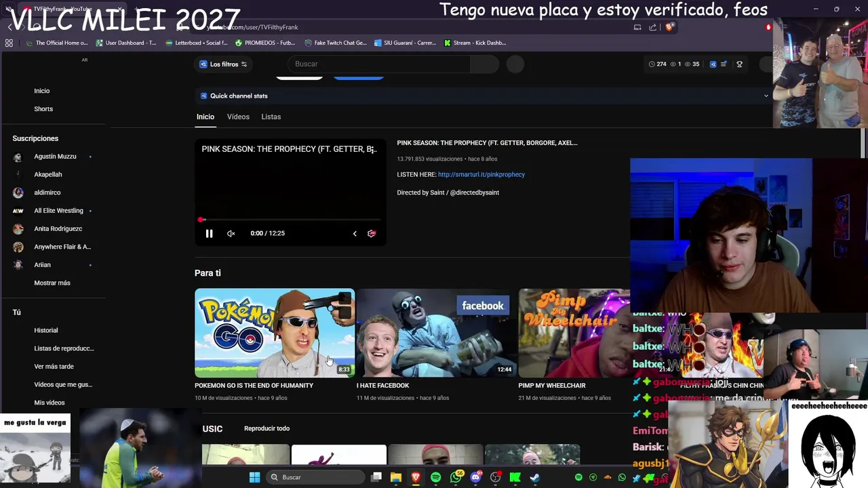
Task: Open Task View on the taskbar
Action: pos(376,477)
